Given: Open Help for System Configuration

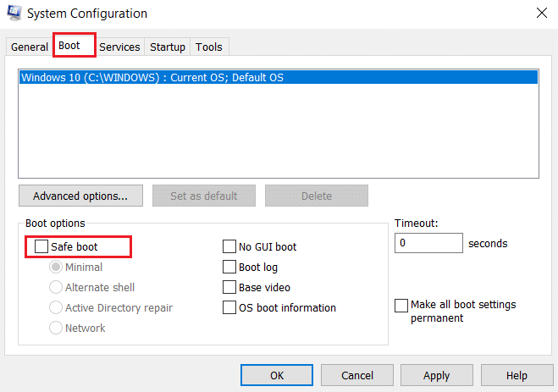Looking at the screenshot, I should tap(517, 375).
